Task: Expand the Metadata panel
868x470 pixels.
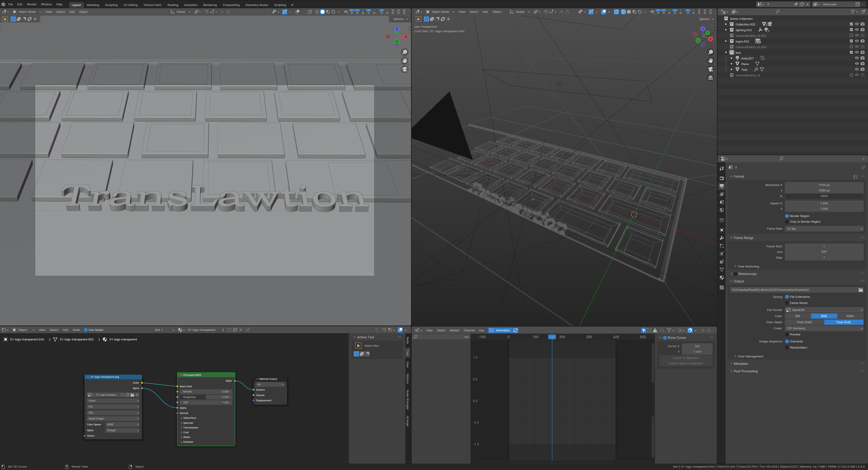Action: 741,364
